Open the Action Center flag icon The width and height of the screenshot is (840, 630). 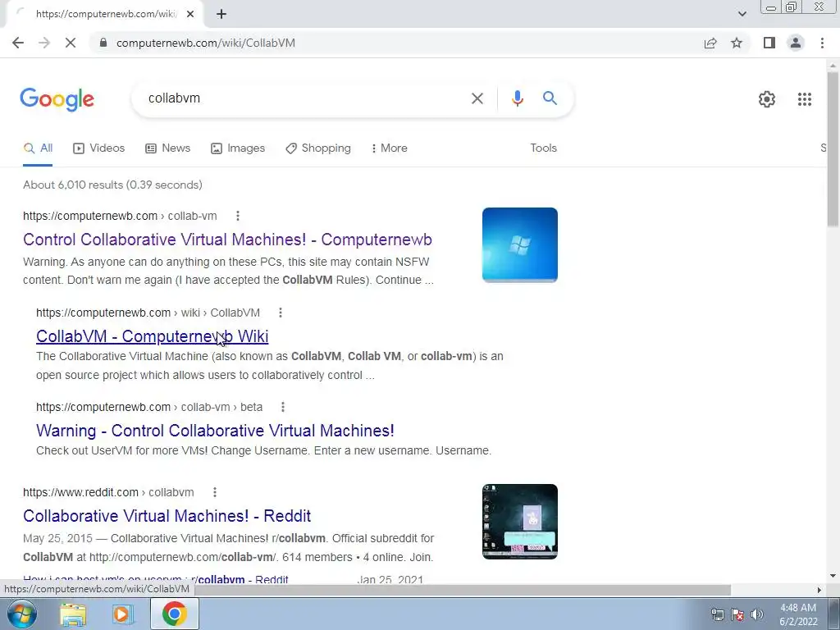pos(737,614)
